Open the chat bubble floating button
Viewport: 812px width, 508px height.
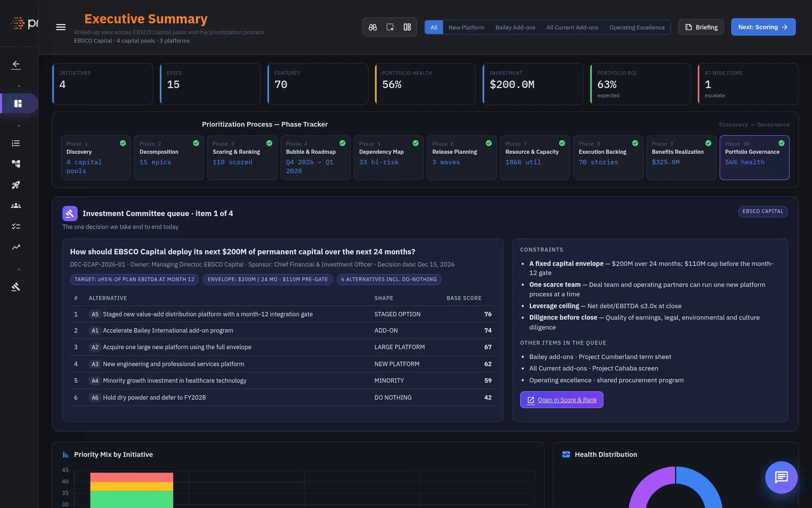tap(781, 477)
